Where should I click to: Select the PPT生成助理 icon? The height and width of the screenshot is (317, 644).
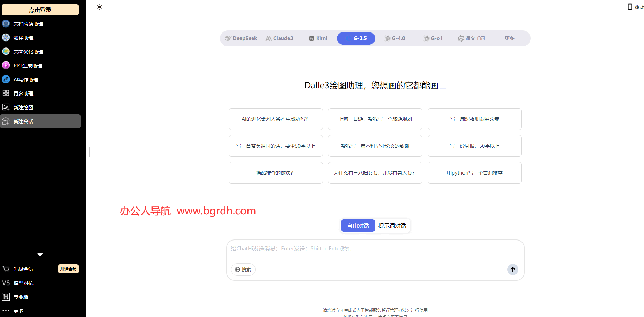click(6, 66)
